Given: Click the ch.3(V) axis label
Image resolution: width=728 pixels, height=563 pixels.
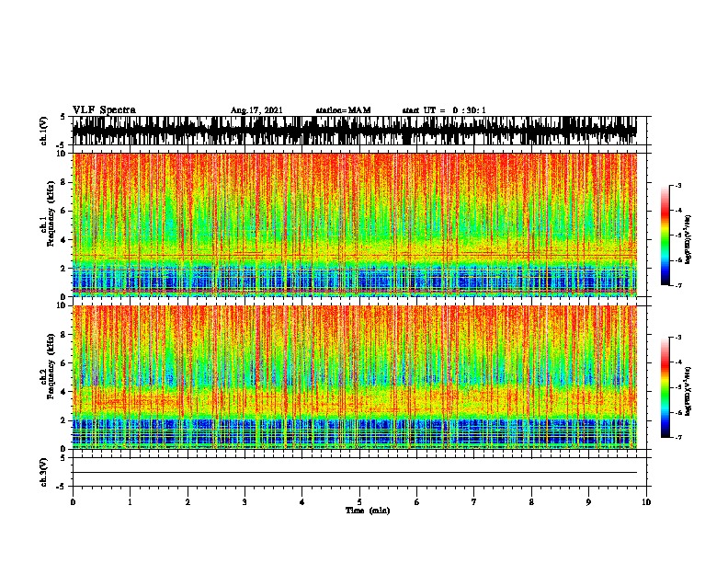Looking at the screenshot, I should coord(43,472).
